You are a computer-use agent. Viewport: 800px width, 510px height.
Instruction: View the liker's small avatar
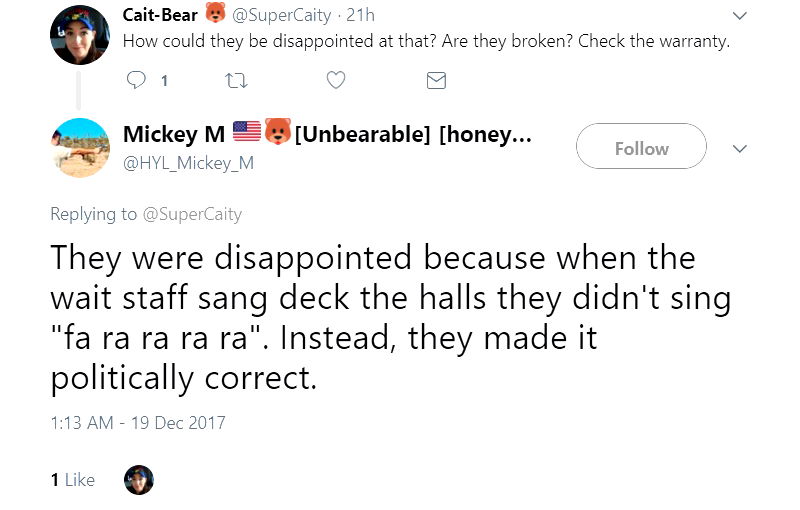coord(138,480)
